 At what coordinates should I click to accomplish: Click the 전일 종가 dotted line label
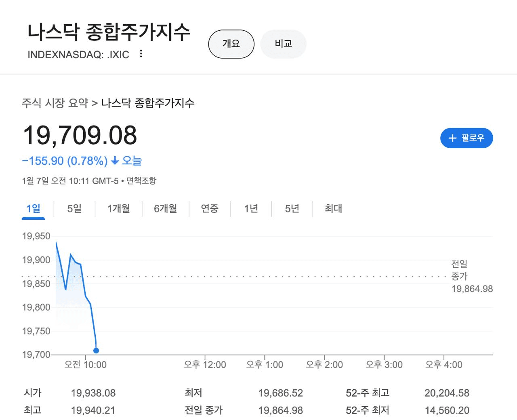(460, 270)
